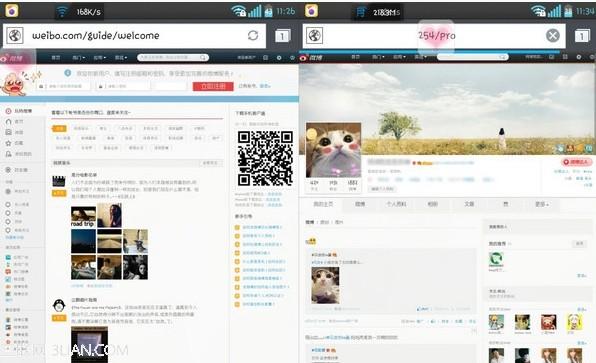Click the Weibo logo on welcome page
This screenshot has width=596, height=363.
point(12,58)
